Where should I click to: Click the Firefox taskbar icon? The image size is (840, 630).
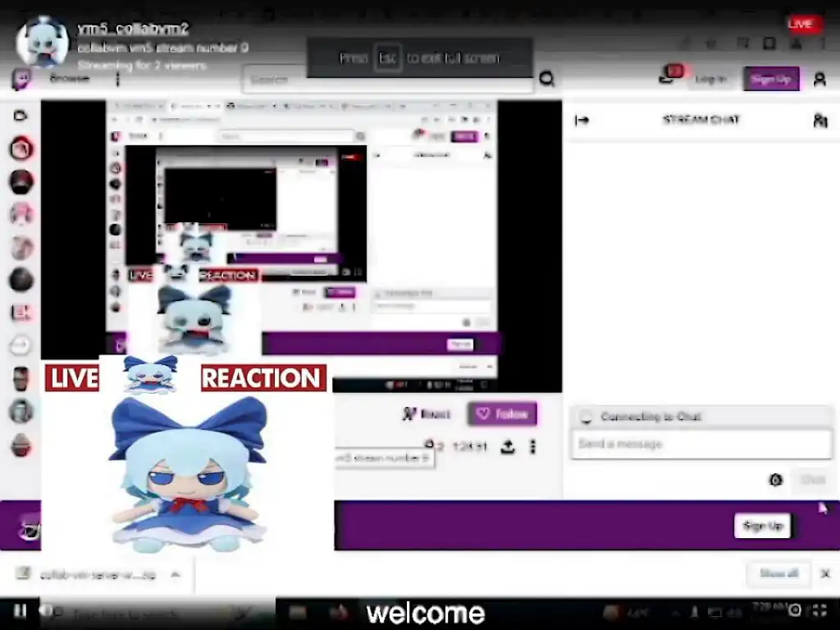pyautogui.click(x=339, y=612)
